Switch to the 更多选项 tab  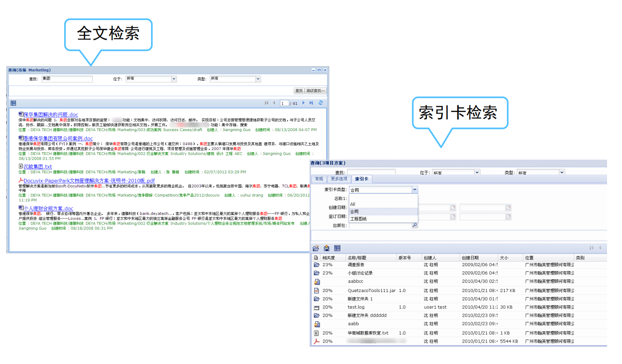coord(338,179)
